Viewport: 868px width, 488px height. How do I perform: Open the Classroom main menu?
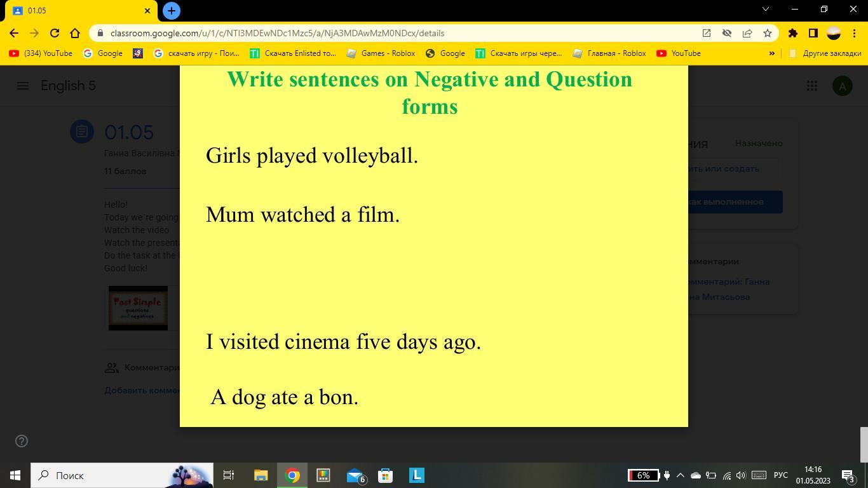click(23, 86)
